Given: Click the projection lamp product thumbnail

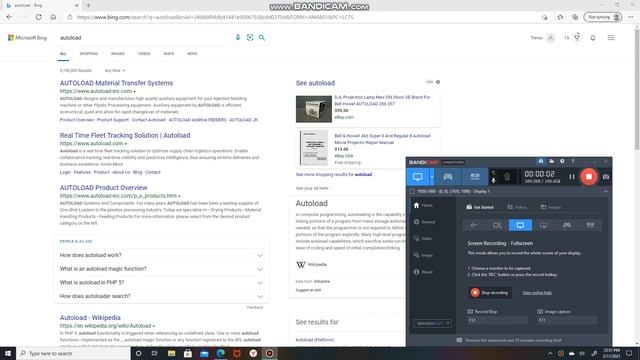Looking at the screenshot, I should coord(313,109).
